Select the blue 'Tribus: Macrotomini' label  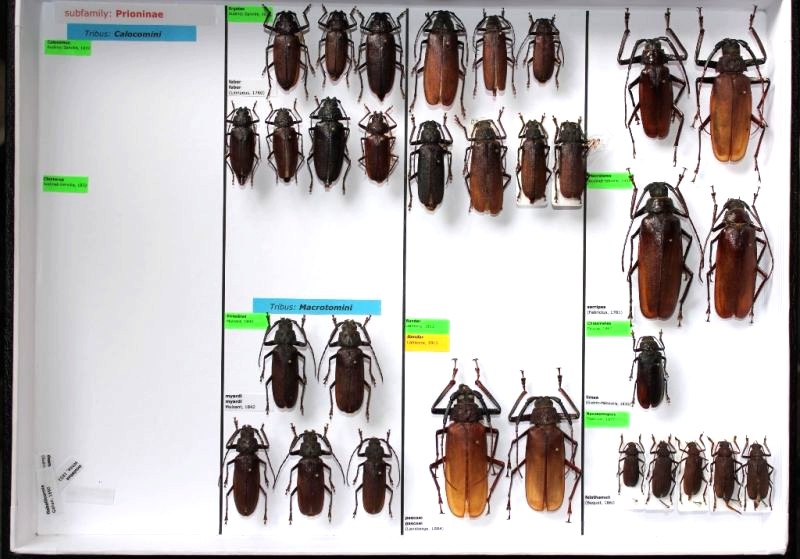[316, 307]
